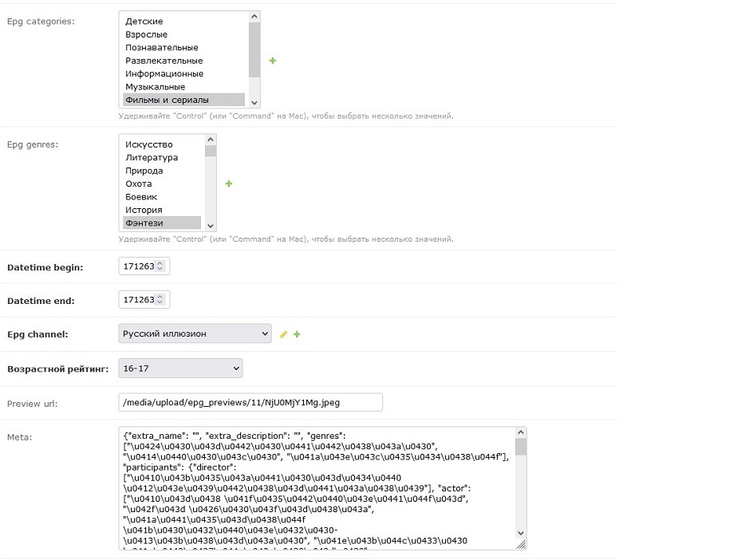Click the Datetime begin spinner arrows
741x560 pixels.
[160, 266]
